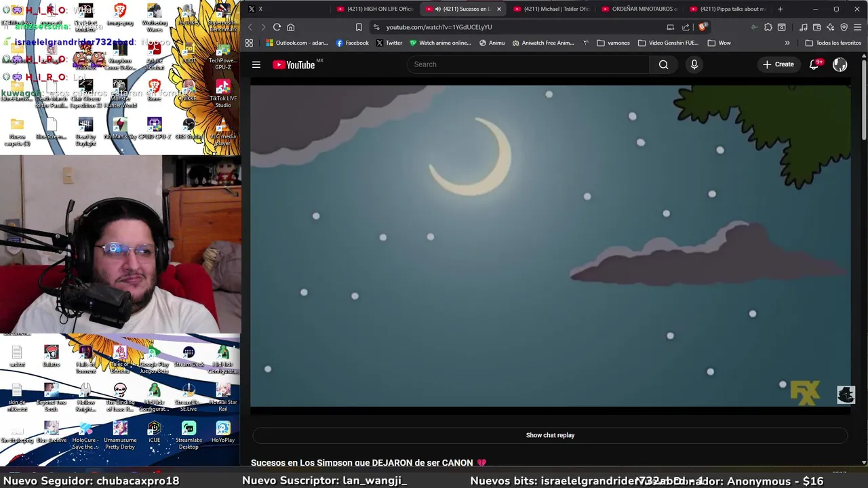The height and width of the screenshot is (488, 868).
Task: Open the YouTube account avatar menu
Action: tap(840, 64)
